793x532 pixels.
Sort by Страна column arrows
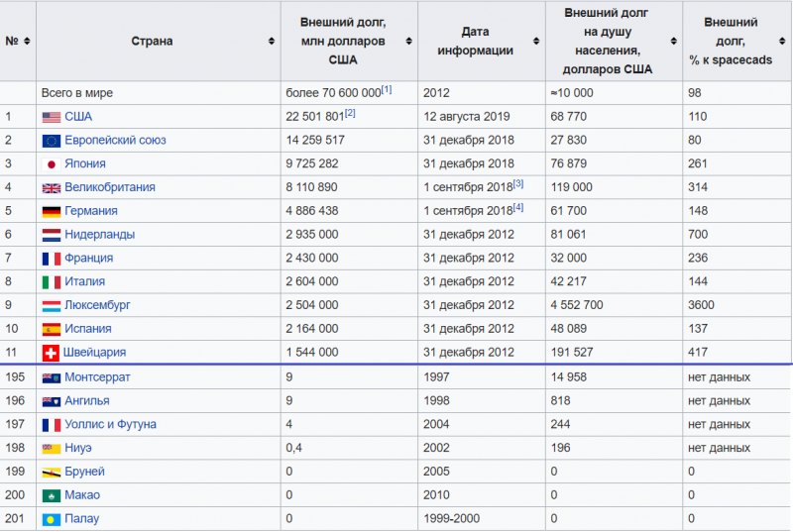click(x=272, y=42)
